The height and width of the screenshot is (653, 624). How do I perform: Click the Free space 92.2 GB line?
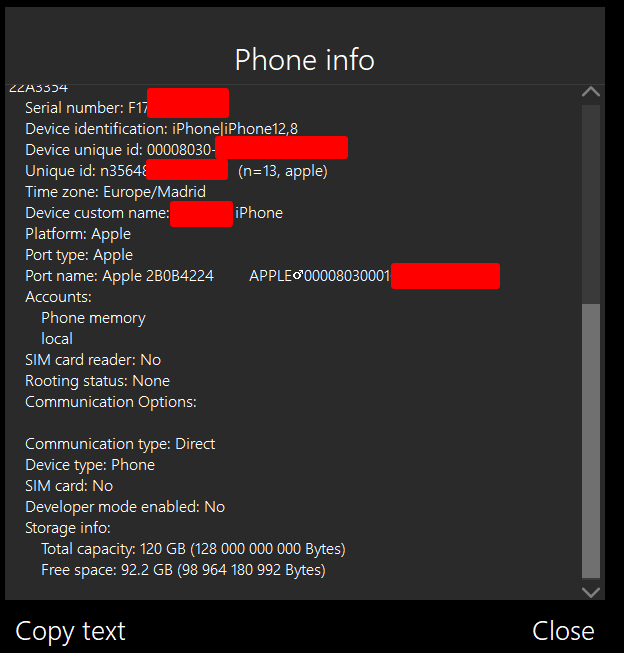point(183,570)
